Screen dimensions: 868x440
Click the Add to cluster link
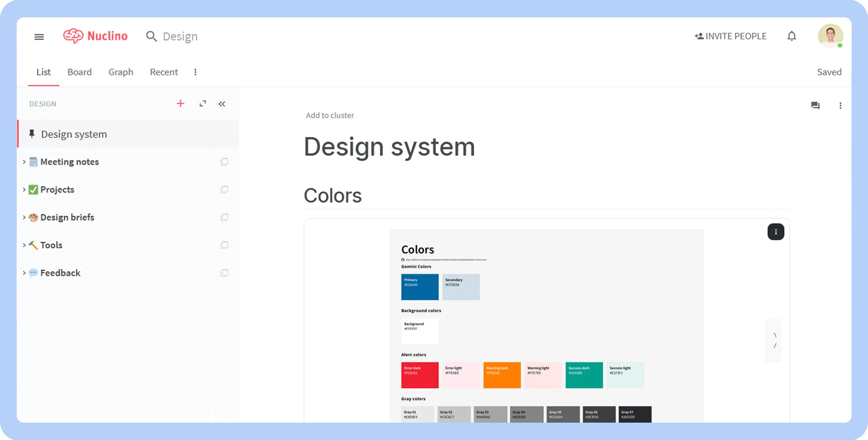[x=330, y=115]
